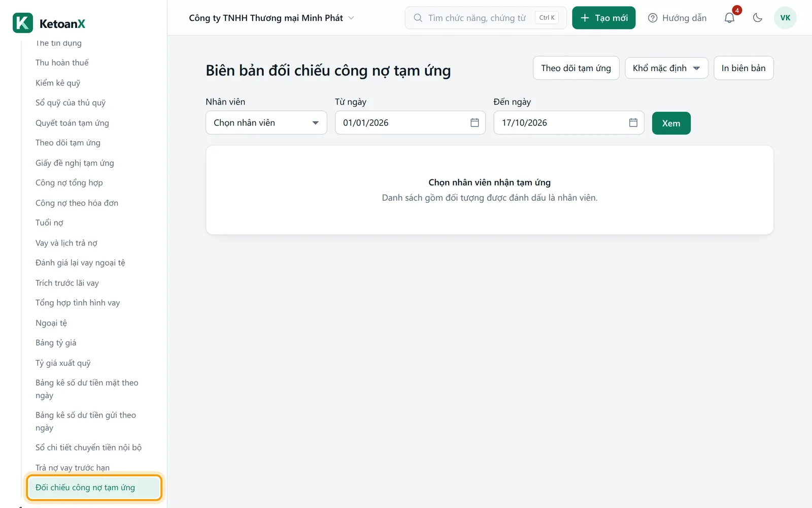Screen dimensions: 812x508
Task: Click the KetoanX logo icon
Action: click(23, 23)
